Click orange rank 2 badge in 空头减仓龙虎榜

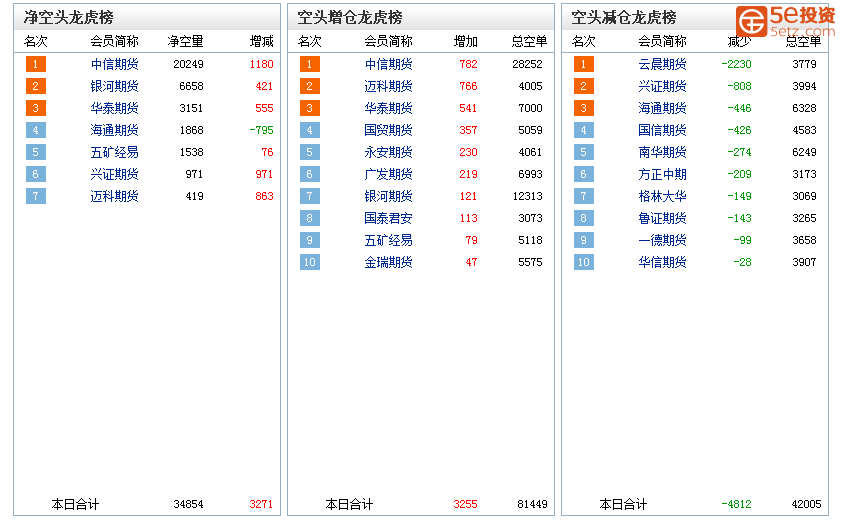pos(584,87)
